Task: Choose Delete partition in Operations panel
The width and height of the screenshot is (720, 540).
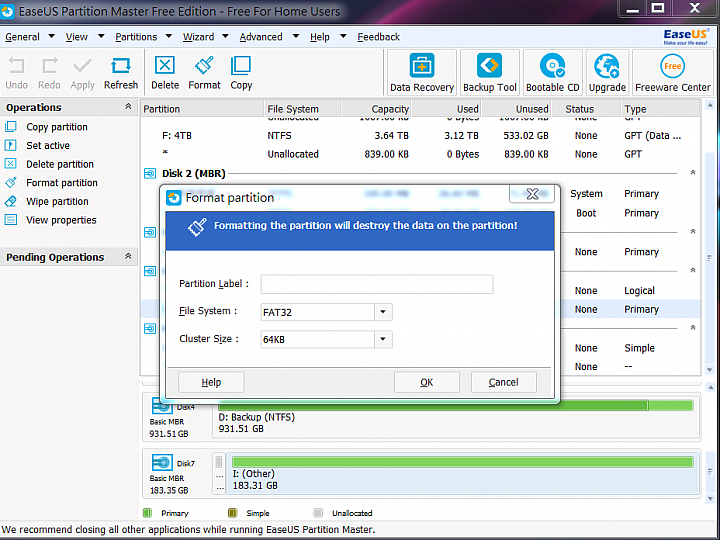Action: [x=60, y=164]
